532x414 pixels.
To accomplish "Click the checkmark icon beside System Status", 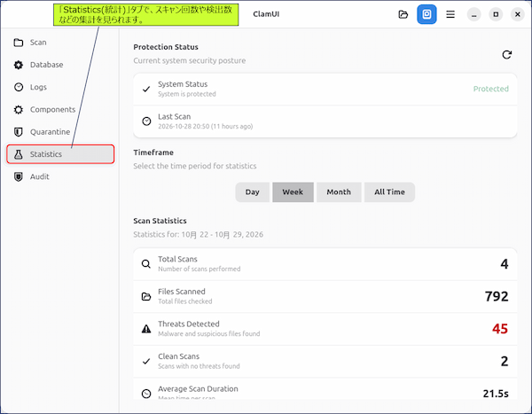I will tap(146, 89).
